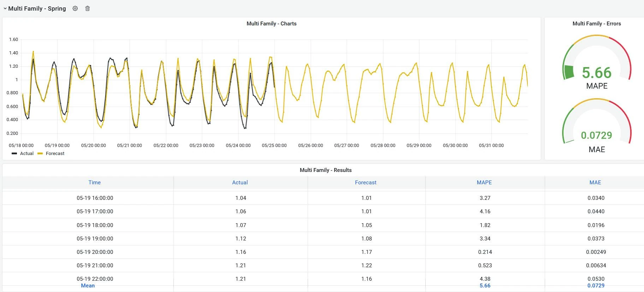
Task: Open the Multi Family - Results panel menu
Action: [326, 170]
